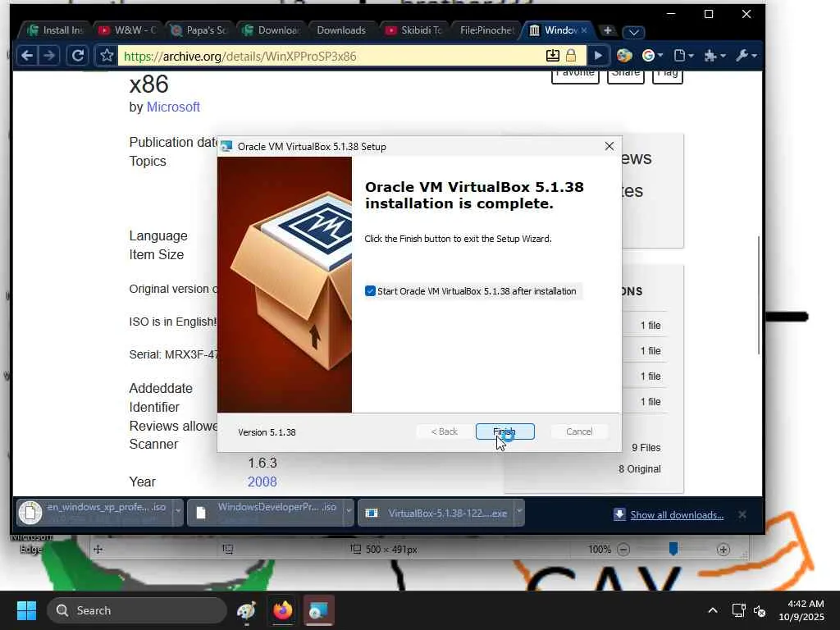Switch to the Install Ins tab
Viewport: 840px width, 630px height.
coord(56,30)
